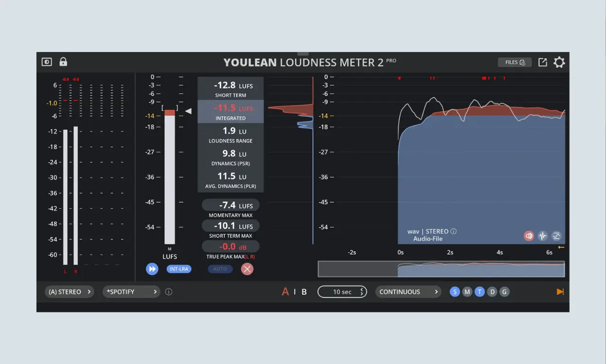606x364 pixels.
Task: Toggle the S short-term graph button
Action: [x=455, y=292]
